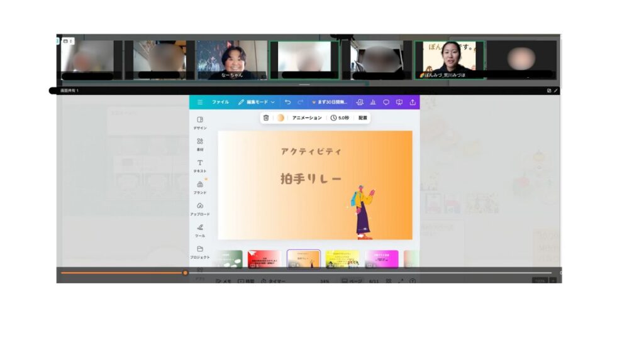Viewport: 644px width, 338px height.
Task: Click the share upload icon in header
Action: pos(413,102)
